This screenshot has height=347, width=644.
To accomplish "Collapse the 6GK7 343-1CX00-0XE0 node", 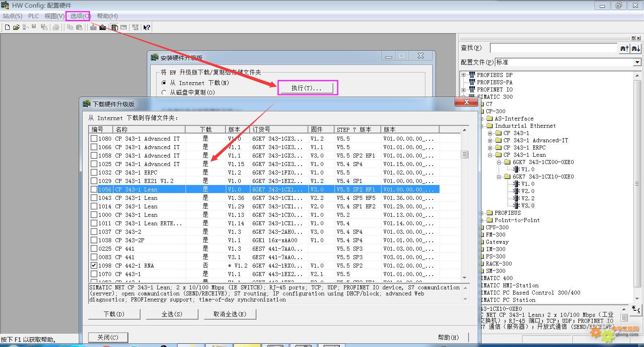I will click(x=499, y=162).
